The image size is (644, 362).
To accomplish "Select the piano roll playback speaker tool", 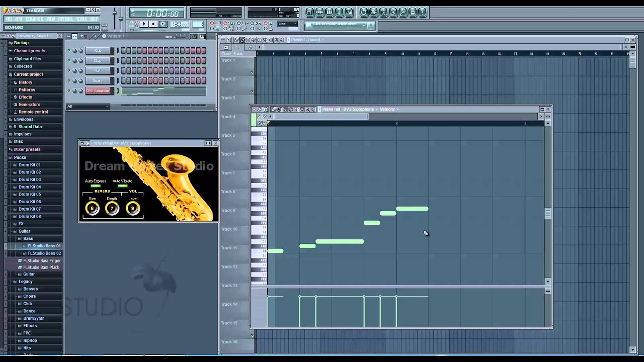I will (x=313, y=109).
